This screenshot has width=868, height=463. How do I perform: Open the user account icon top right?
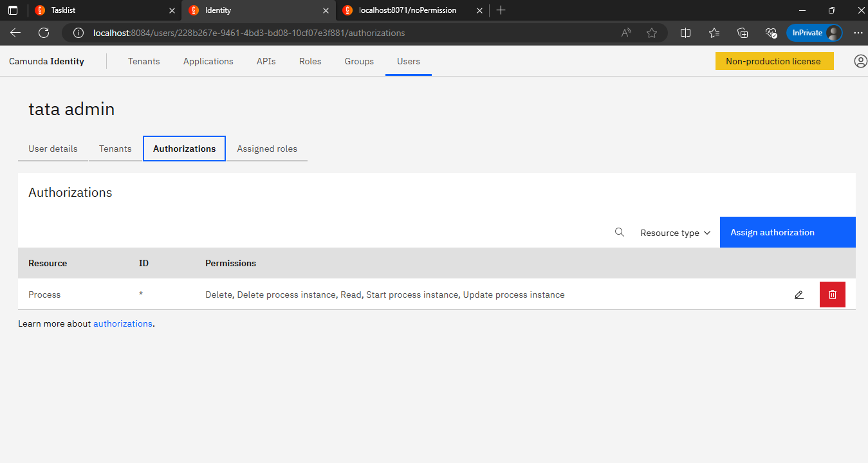(x=860, y=61)
